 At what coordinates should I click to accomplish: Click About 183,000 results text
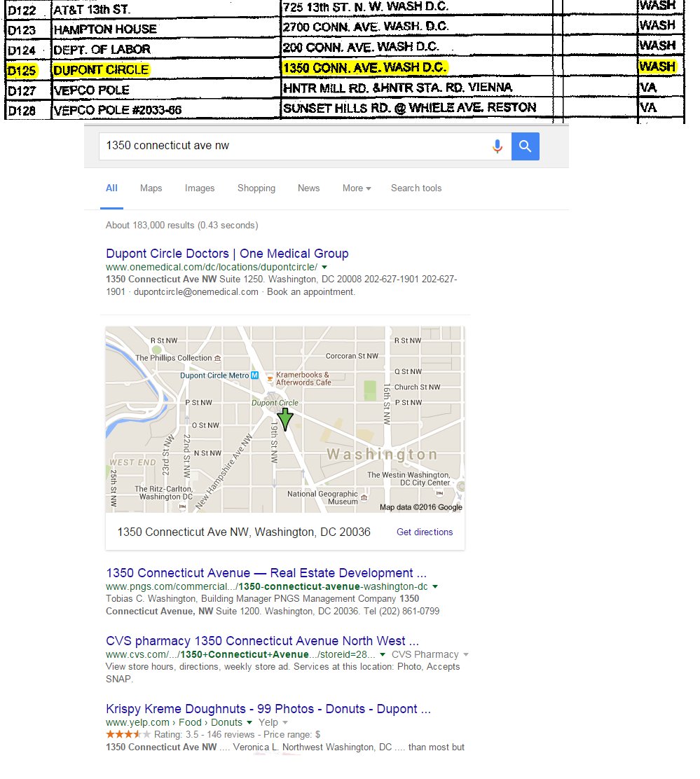pos(181,225)
